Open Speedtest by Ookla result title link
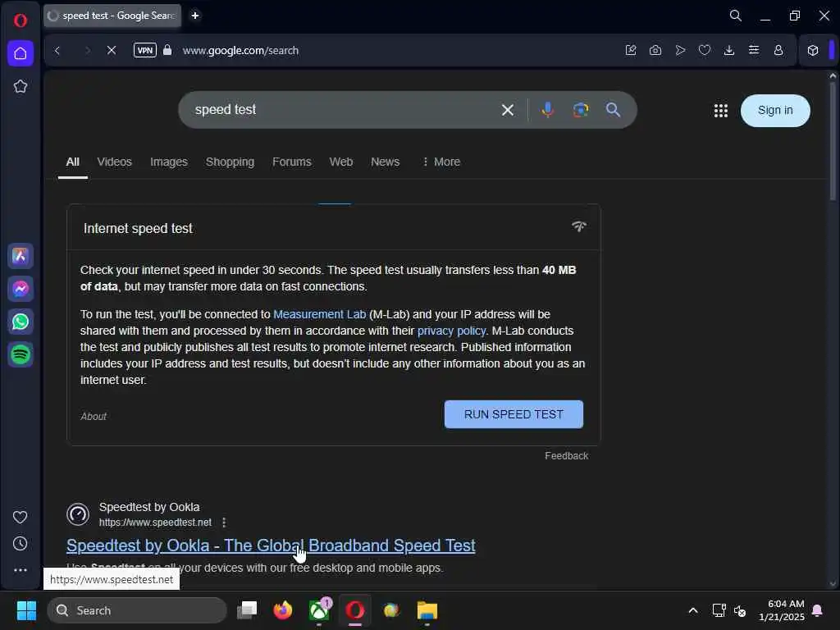840x630 pixels. coord(271,546)
